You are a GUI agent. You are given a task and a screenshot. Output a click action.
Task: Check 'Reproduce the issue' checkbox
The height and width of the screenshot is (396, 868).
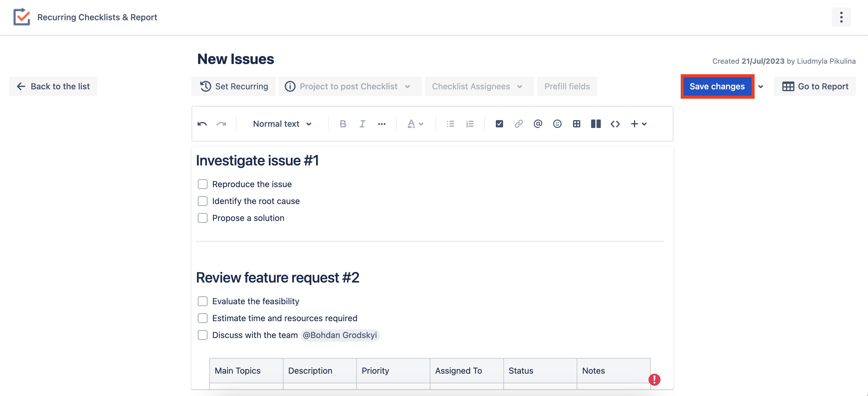click(202, 184)
